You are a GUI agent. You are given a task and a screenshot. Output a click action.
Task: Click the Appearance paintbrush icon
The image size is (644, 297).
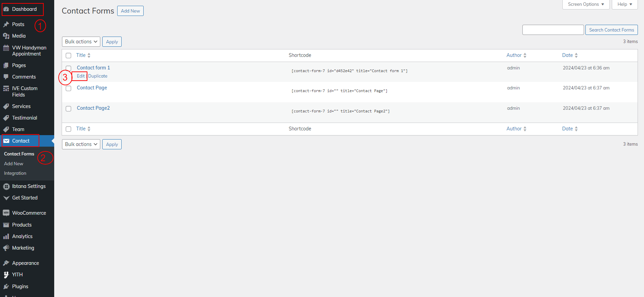point(6,263)
